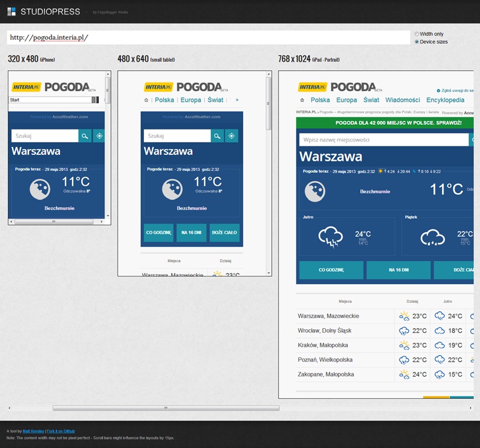Click the main page scroll-right arrow
Viewport: 480px width, 448px height.
pos(470,408)
